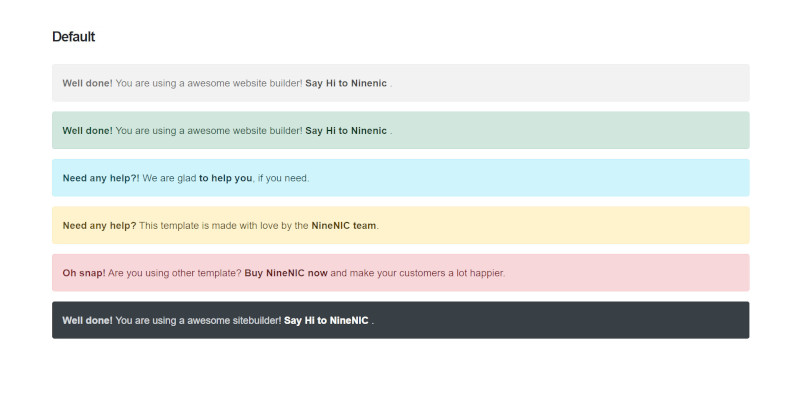Open 'Say Hi to Ninenic' link in gray alert
Screen dimensions: 800x400
coord(346,83)
